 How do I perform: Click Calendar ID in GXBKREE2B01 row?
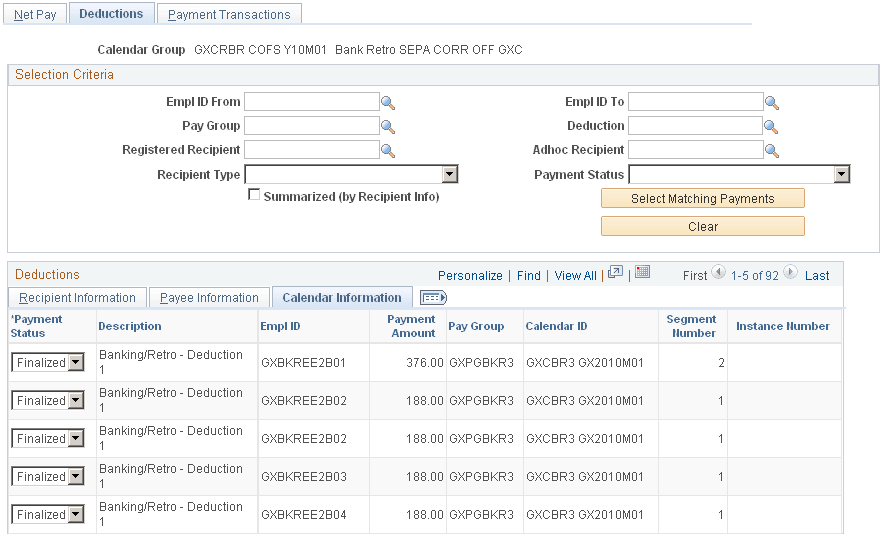click(x=585, y=363)
